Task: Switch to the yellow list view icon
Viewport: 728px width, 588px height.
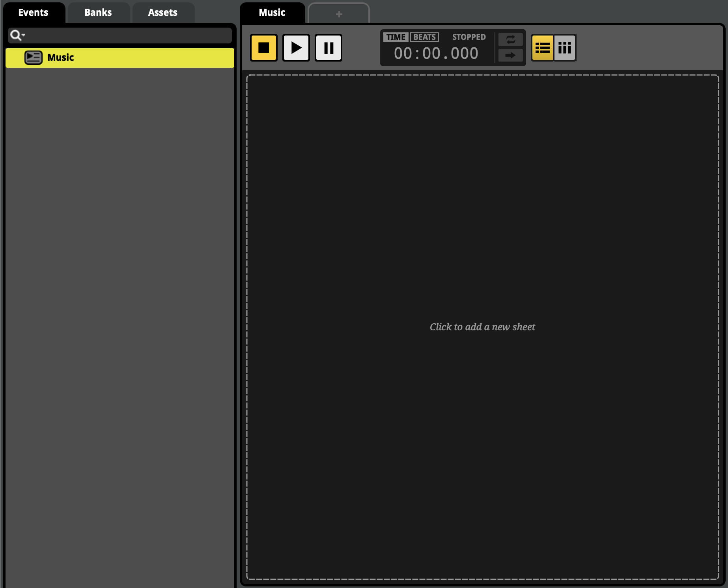Action: [x=542, y=48]
